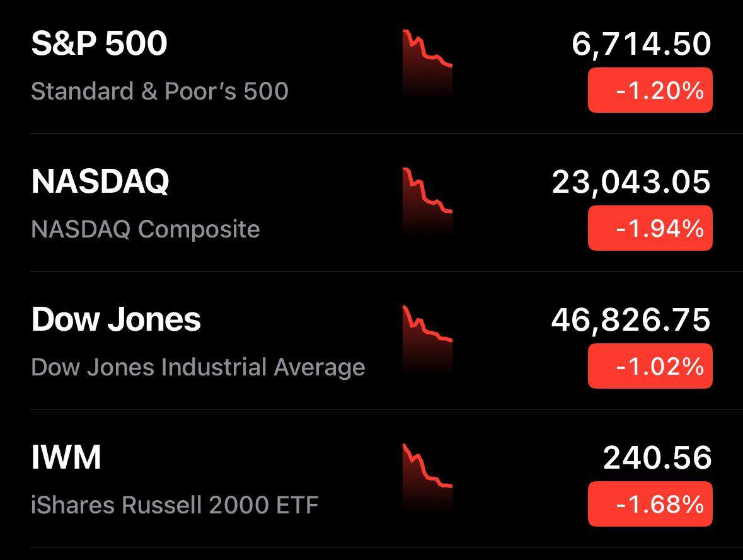Click the S&P 500 price 6,714.50

(641, 44)
